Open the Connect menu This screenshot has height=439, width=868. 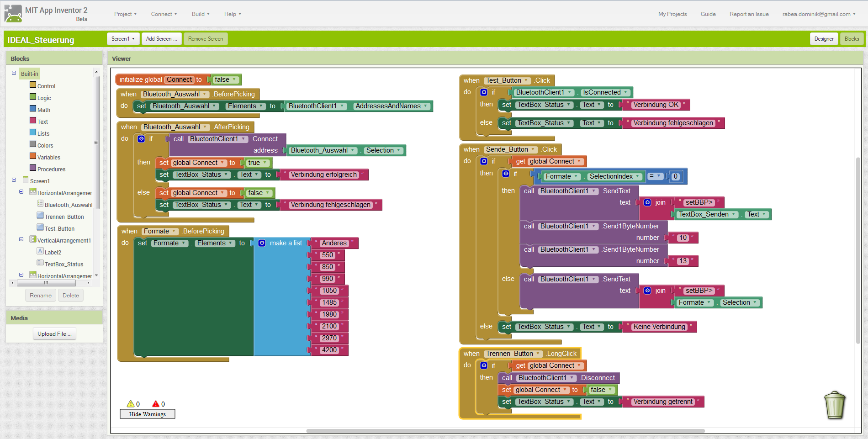point(164,14)
